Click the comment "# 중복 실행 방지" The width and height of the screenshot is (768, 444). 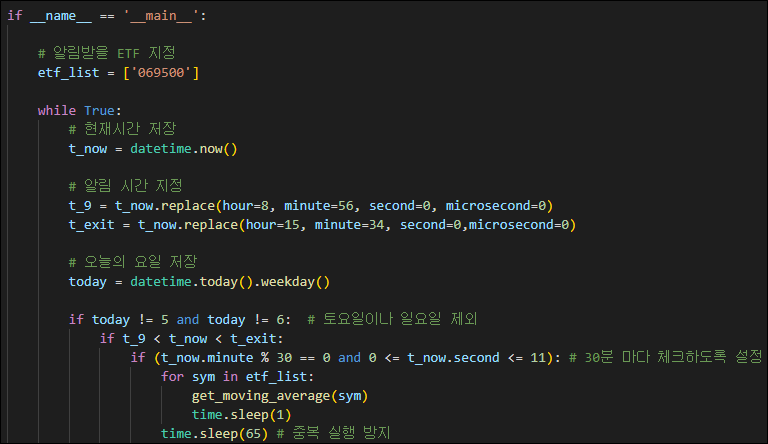334,433
